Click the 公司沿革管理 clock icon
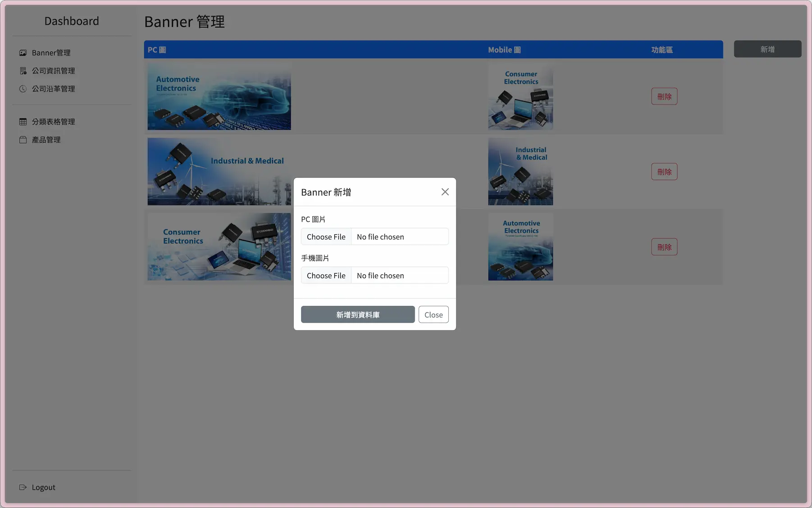812x508 pixels. pyautogui.click(x=23, y=89)
